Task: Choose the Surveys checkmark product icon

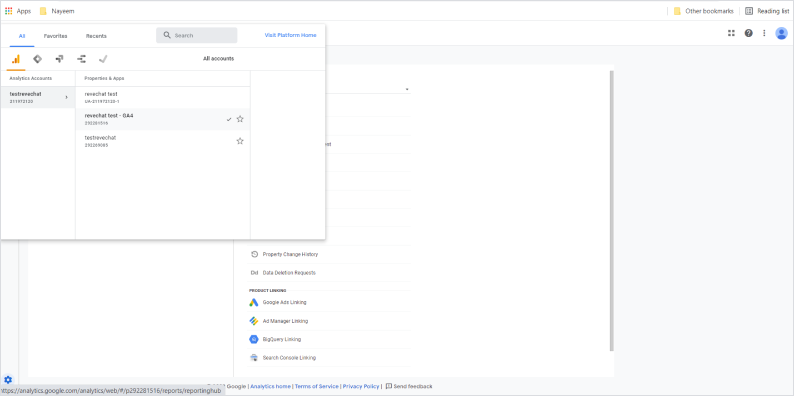Action: [x=103, y=59]
